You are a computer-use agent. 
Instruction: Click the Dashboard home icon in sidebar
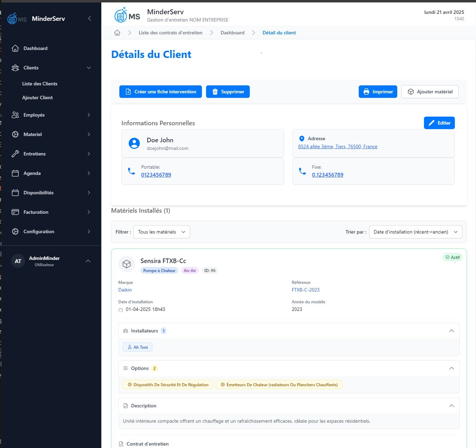(x=15, y=48)
